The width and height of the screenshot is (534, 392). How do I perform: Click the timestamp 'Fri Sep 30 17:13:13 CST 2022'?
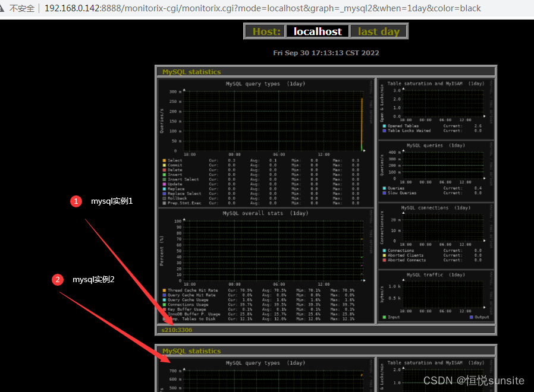[326, 53]
